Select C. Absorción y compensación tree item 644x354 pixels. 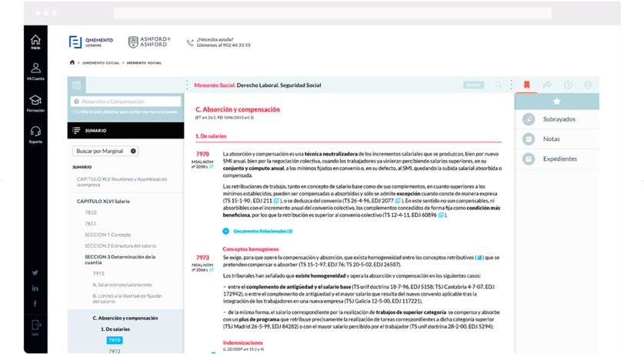click(x=125, y=318)
